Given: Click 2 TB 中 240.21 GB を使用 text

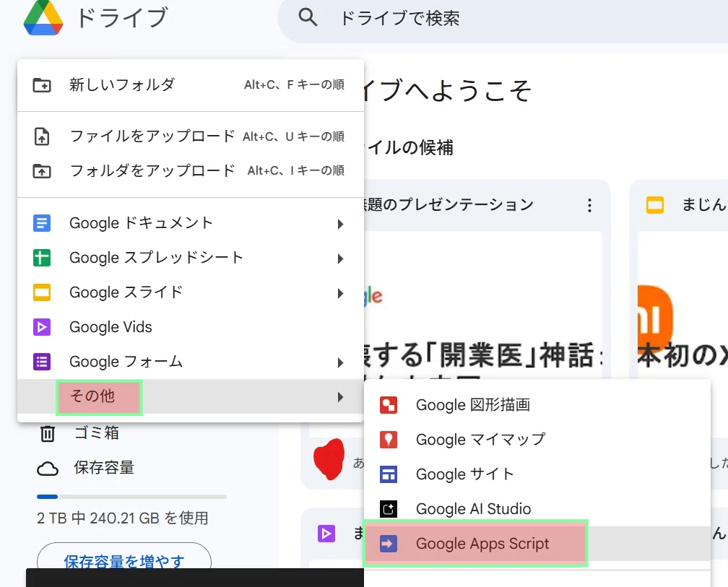Looking at the screenshot, I should click(x=123, y=518).
